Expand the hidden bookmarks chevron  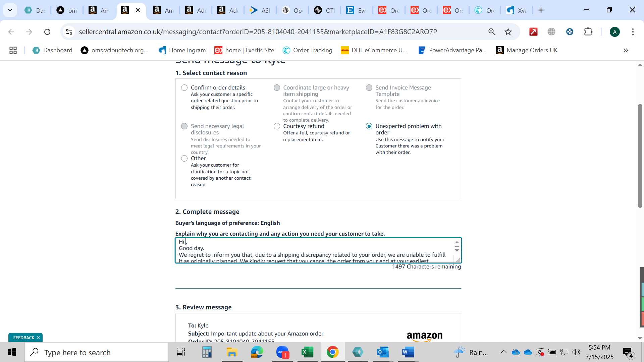coord(626,50)
